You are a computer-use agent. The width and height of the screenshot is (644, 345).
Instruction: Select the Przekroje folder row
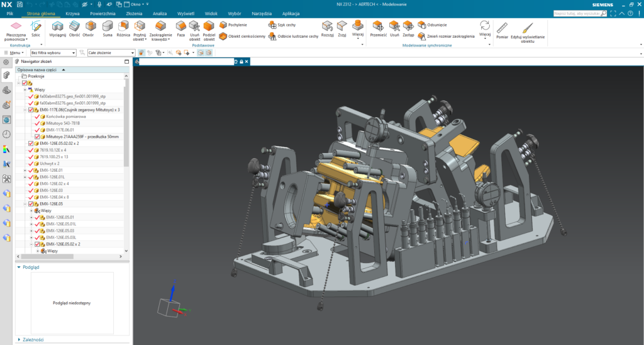click(x=36, y=76)
